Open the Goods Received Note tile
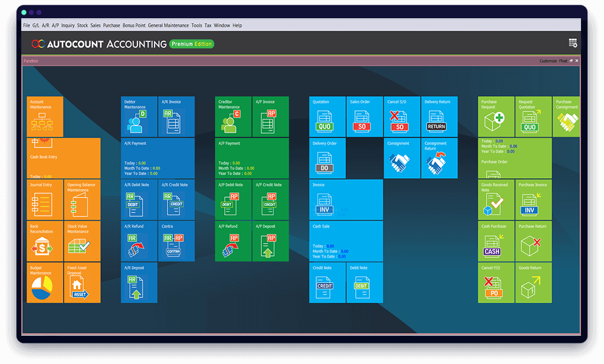 click(496, 199)
